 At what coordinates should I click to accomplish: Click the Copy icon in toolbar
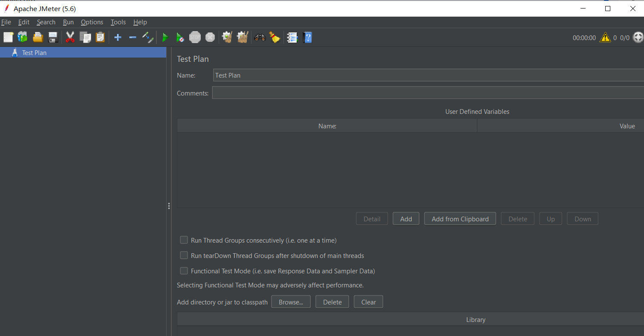pyautogui.click(x=85, y=38)
